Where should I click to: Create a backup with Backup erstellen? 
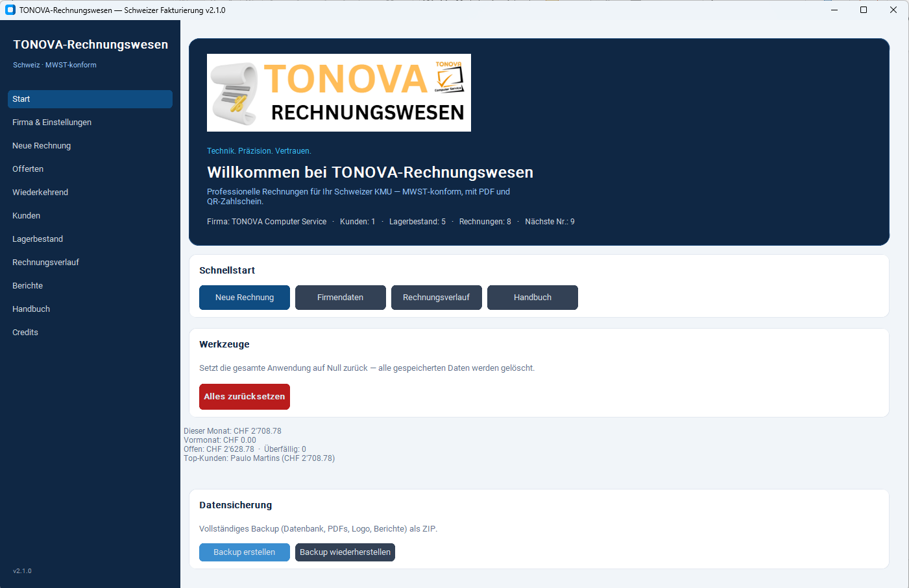pos(245,552)
